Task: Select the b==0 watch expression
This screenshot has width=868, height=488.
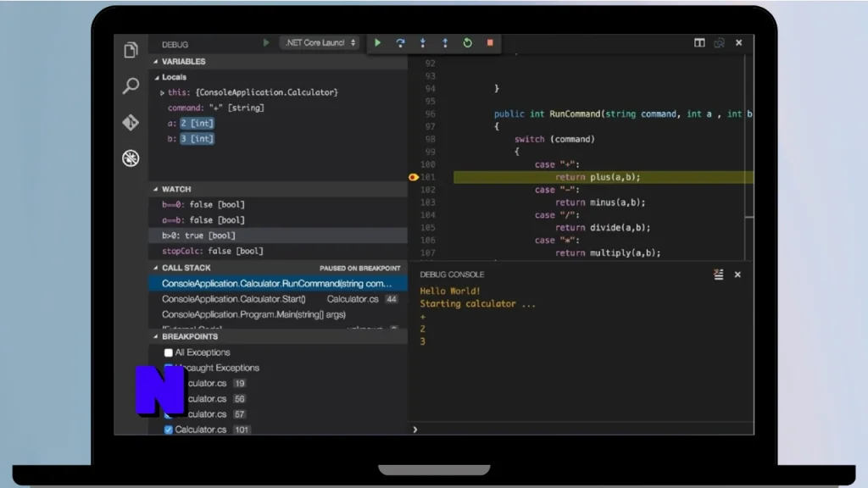Action: [x=278, y=205]
